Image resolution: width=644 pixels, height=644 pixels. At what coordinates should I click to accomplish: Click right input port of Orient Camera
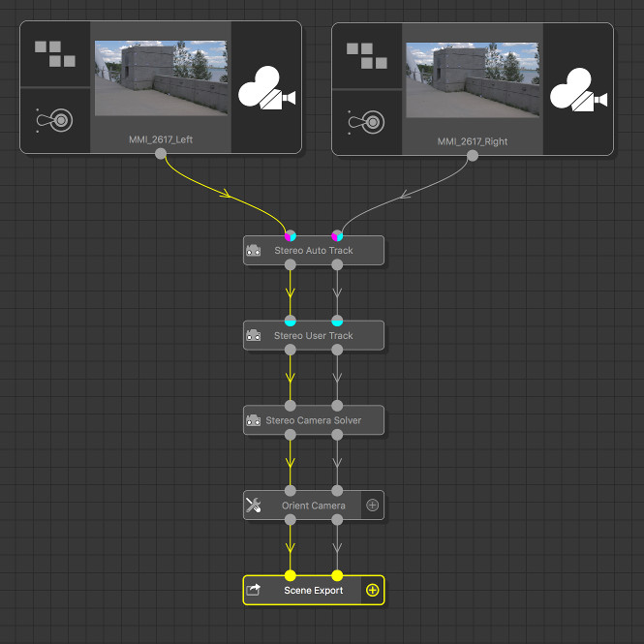pos(337,491)
